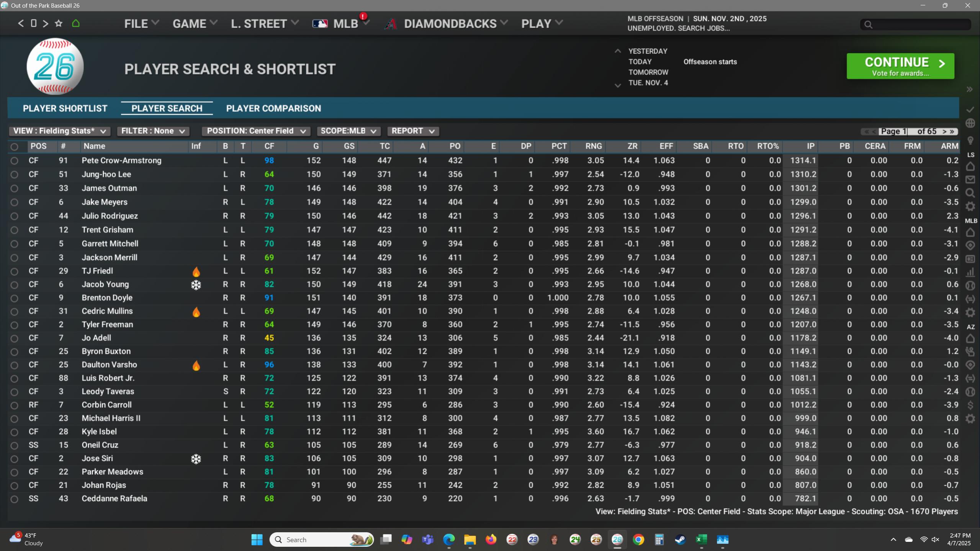Viewport: 980px width, 551px height.
Task: Open the VIEW Fielding Stats dropdown
Action: point(60,131)
